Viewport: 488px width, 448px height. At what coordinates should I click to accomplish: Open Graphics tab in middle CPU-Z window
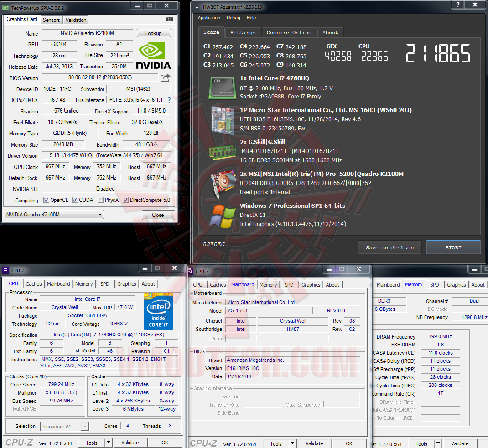pyautogui.click(x=311, y=285)
